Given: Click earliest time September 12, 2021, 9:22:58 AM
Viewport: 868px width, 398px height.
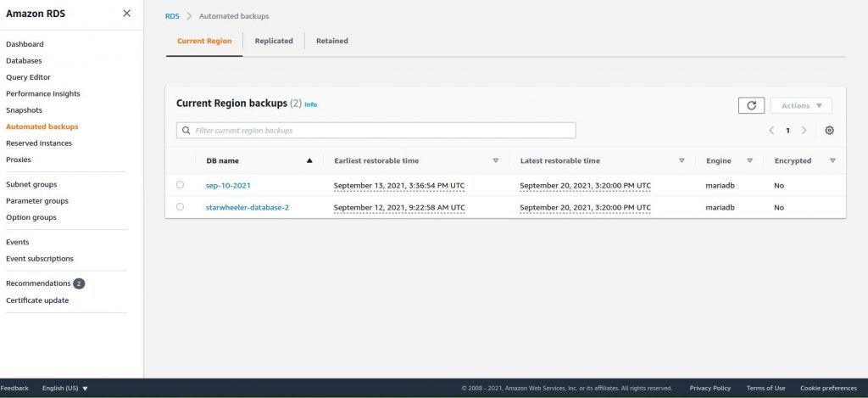Looking at the screenshot, I should pos(399,207).
